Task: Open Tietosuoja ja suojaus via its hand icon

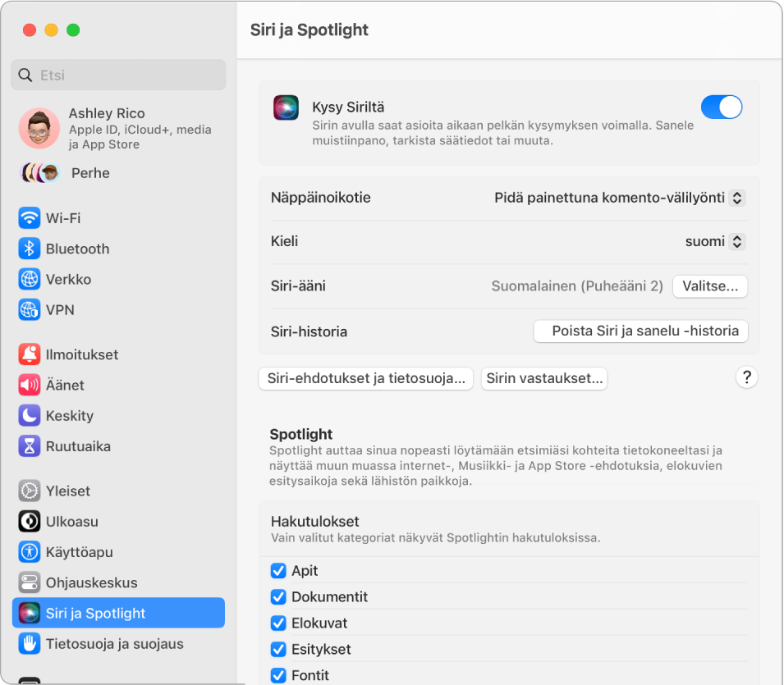Action: (30, 643)
